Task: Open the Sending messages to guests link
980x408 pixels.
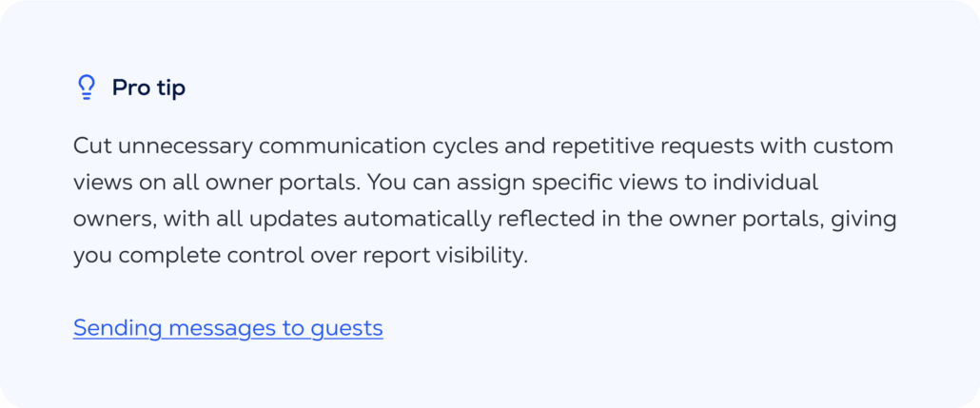Action: 227,328
